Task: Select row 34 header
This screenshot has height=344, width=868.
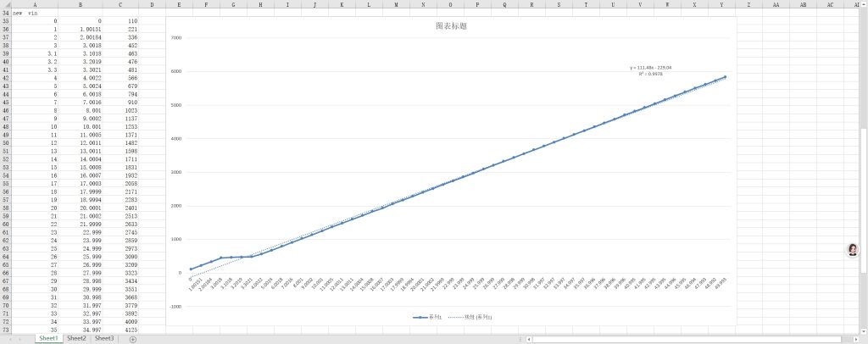Action: point(5,13)
